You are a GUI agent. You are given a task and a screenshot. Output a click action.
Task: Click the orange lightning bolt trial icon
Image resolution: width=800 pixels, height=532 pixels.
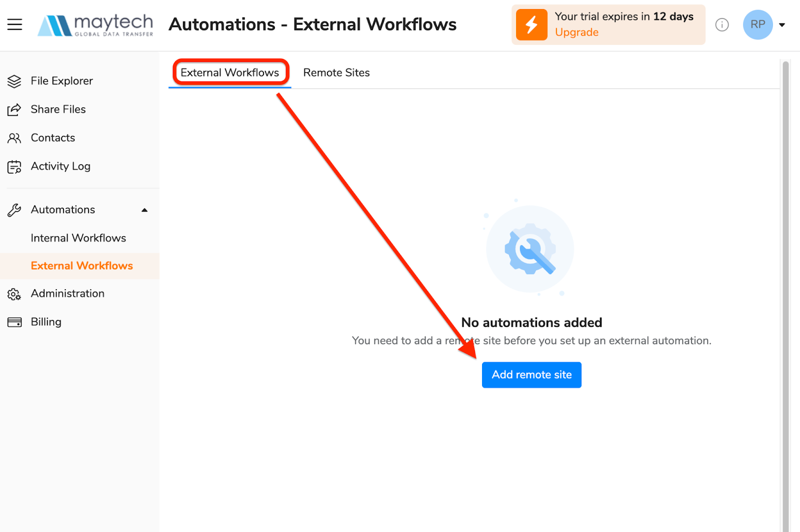click(531, 24)
